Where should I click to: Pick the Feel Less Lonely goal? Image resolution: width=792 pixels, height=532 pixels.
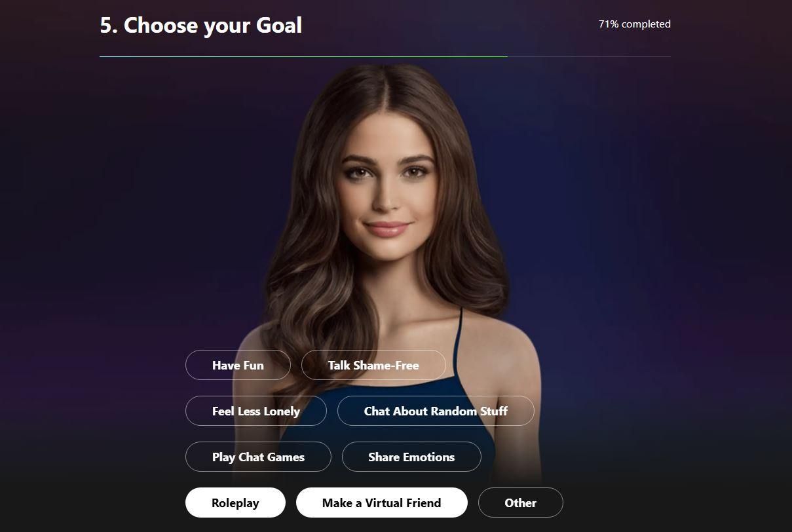[256, 411]
